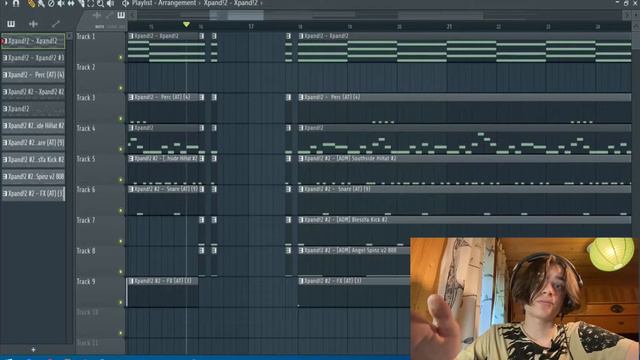Click the green playhead position marker
Viewport: 640px width, 360px height.
(x=186, y=25)
